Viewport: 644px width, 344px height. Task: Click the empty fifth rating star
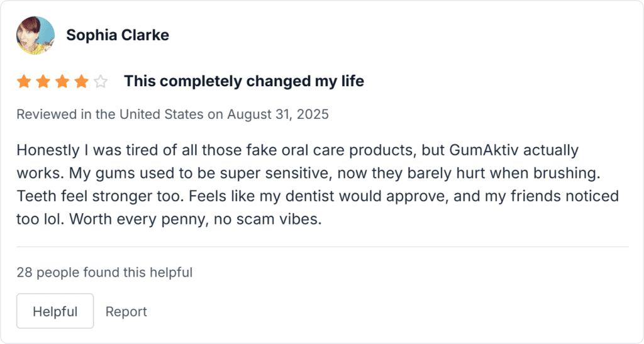coord(101,81)
